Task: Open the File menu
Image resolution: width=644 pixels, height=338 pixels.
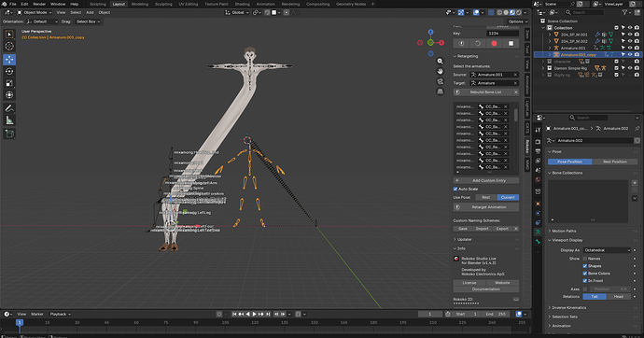Action: coord(13,4)
